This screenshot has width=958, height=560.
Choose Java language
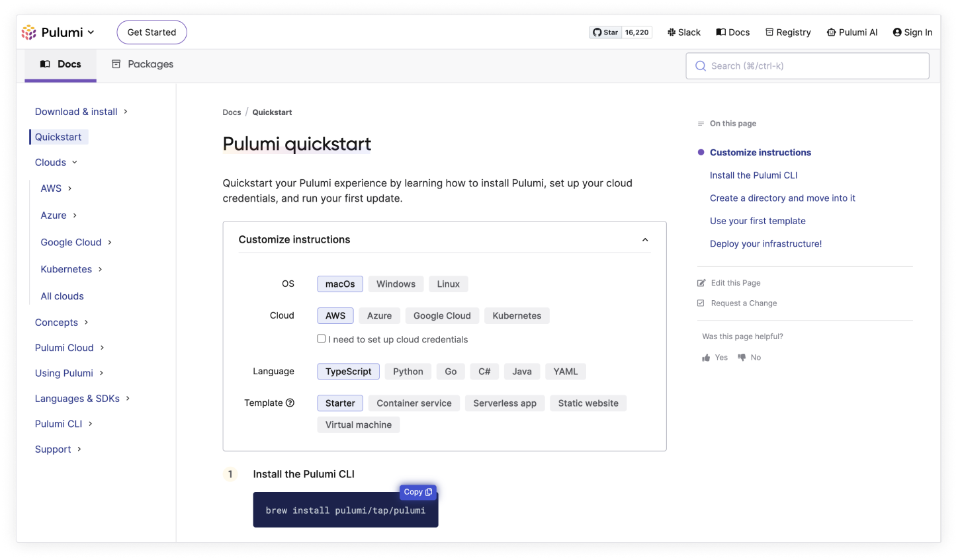[522, 372]
